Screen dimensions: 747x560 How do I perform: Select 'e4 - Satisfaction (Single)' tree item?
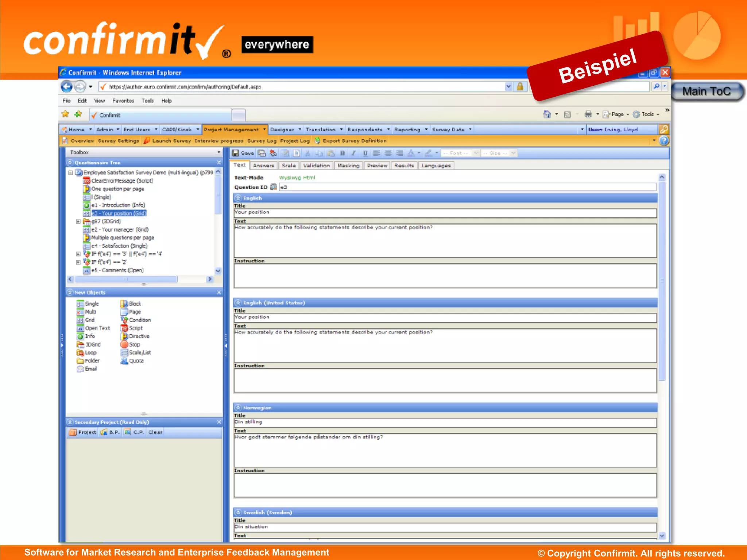(x=119, y=246)
